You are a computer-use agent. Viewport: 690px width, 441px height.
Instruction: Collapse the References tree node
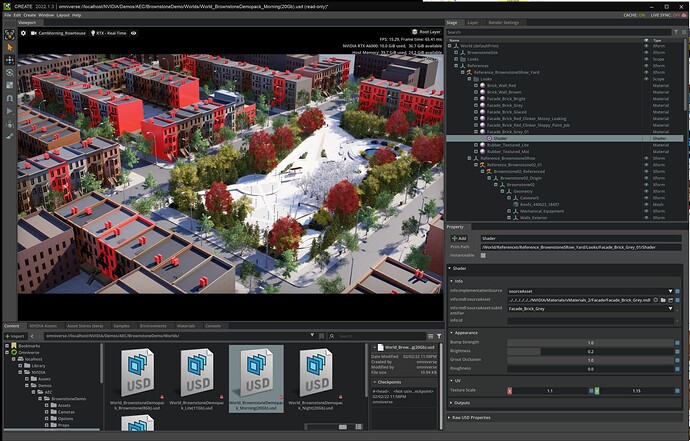pos(456,66)
